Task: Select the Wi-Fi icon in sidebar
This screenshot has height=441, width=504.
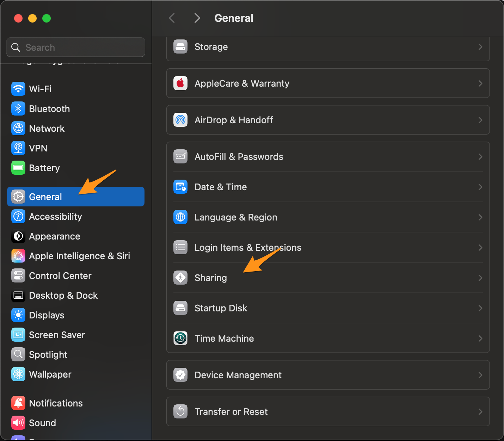Action: [18, 89]
